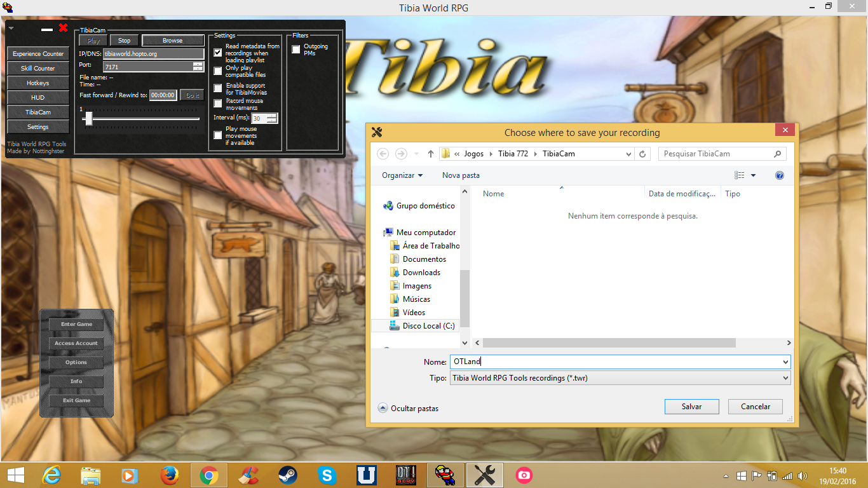The width and height of the screenshot is (868, 488).
Task: Toggle Record mouse movements checkbox
Action: pyautogui.click(x=218, y=103)
